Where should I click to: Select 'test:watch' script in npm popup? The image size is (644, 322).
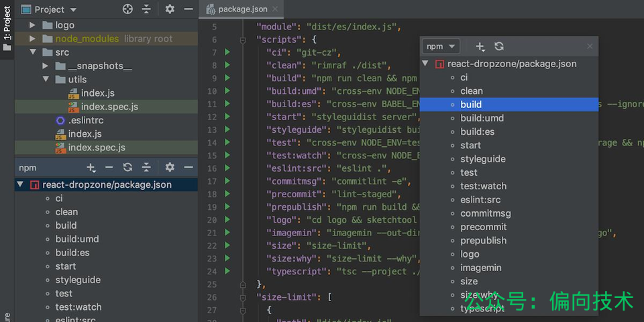[x=484, y=186]
